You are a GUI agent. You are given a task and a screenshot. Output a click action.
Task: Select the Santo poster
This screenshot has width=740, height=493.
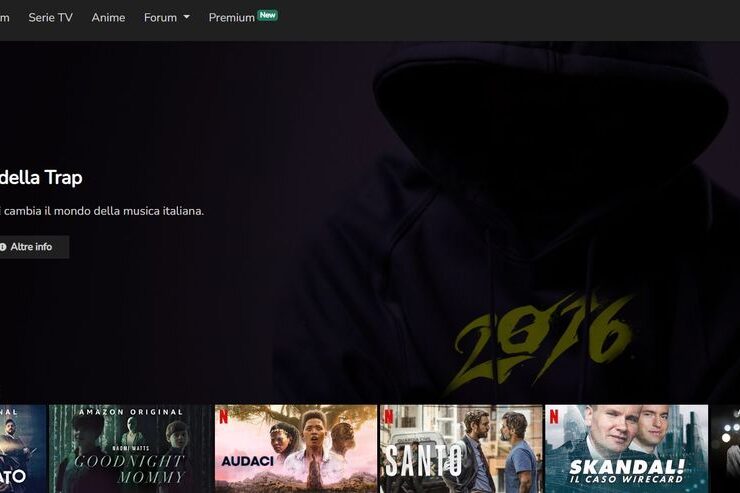point(461,449)
